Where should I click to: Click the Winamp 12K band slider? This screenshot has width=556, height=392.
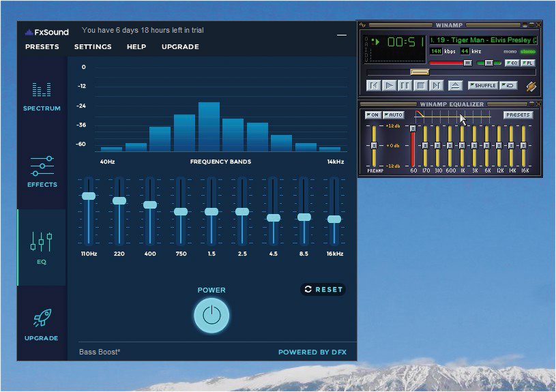coord(499,146)
